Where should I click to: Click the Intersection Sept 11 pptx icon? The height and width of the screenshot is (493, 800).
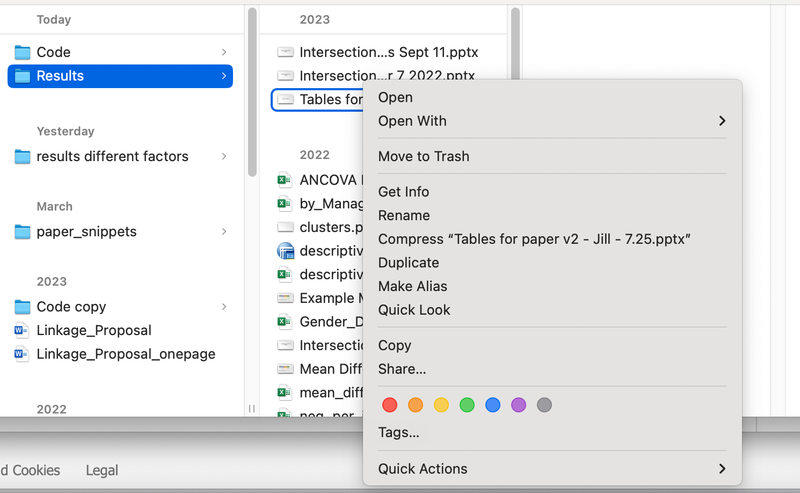click(285, 52)
